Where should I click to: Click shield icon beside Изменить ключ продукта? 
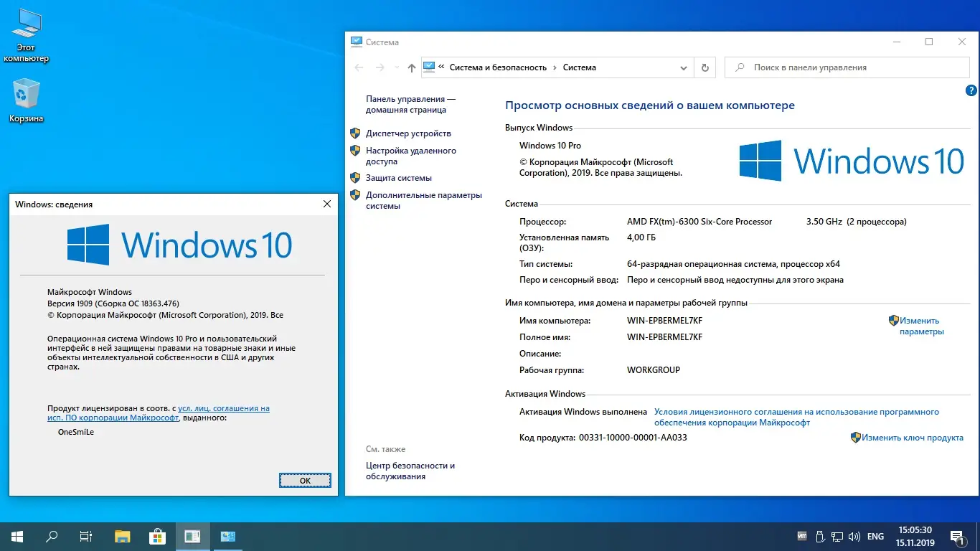856,438
